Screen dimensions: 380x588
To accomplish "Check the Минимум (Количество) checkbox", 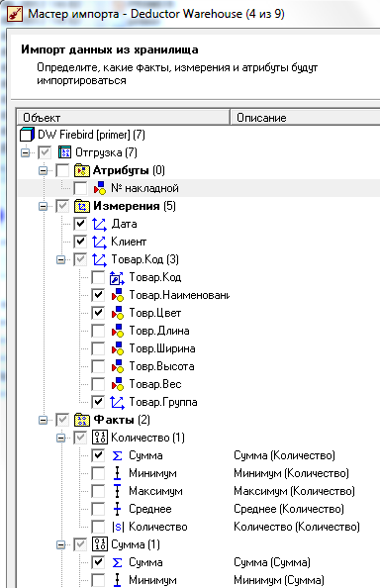I will tap(98, 473).
